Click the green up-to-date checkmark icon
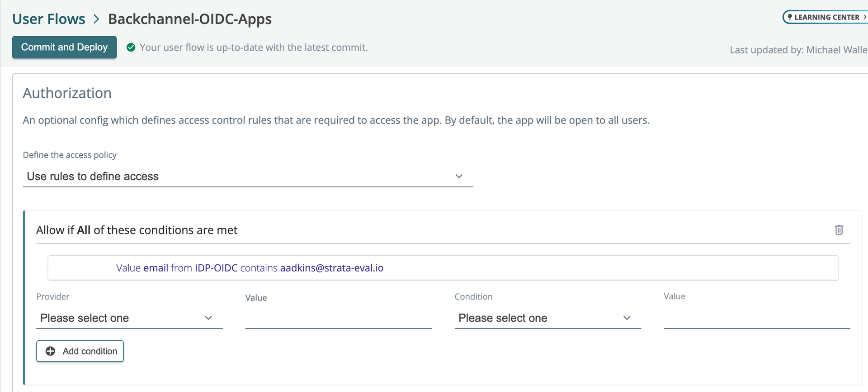Screen dimensions: 868x392 click(x=131, y=48)
